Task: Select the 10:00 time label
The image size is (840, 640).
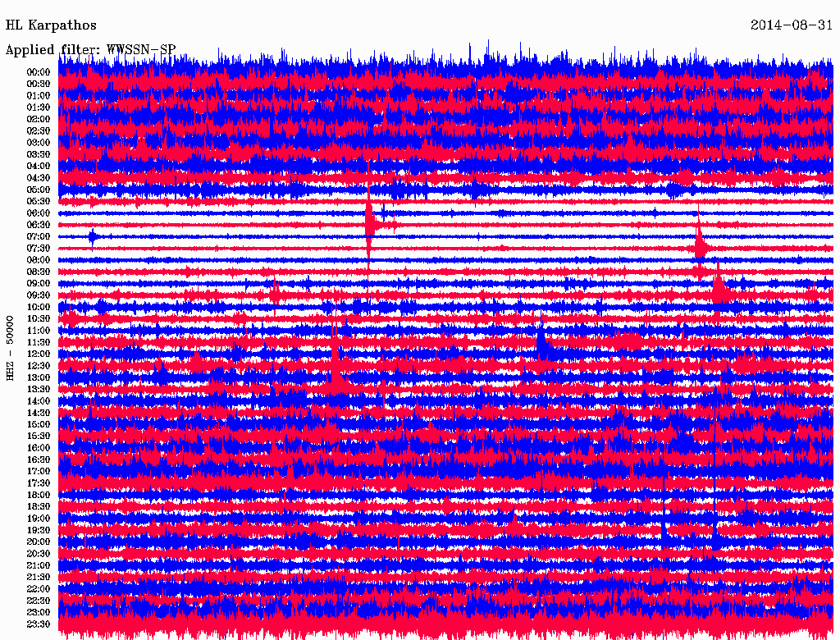Action: 39,307
